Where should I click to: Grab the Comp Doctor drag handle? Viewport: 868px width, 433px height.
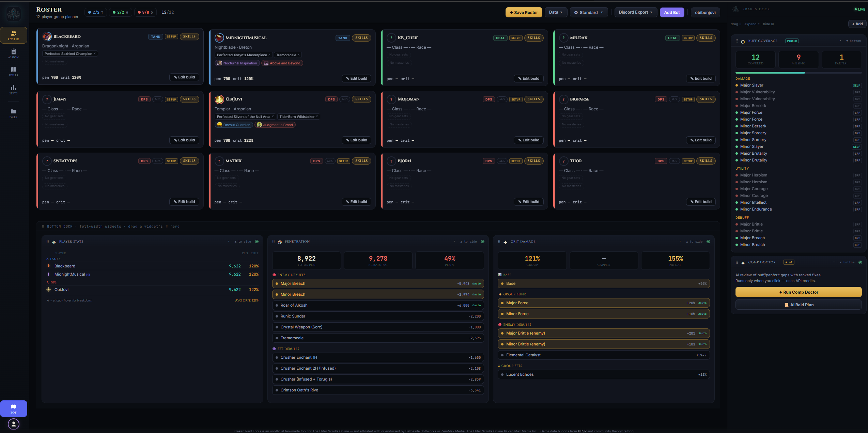click(737, 262)
